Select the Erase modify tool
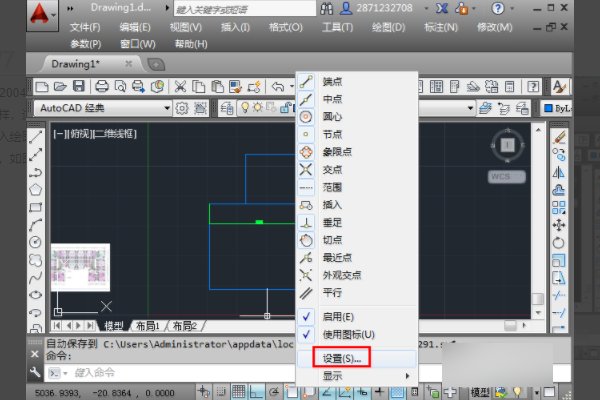This screenshot has height=400, width=600. pos(559,137)
